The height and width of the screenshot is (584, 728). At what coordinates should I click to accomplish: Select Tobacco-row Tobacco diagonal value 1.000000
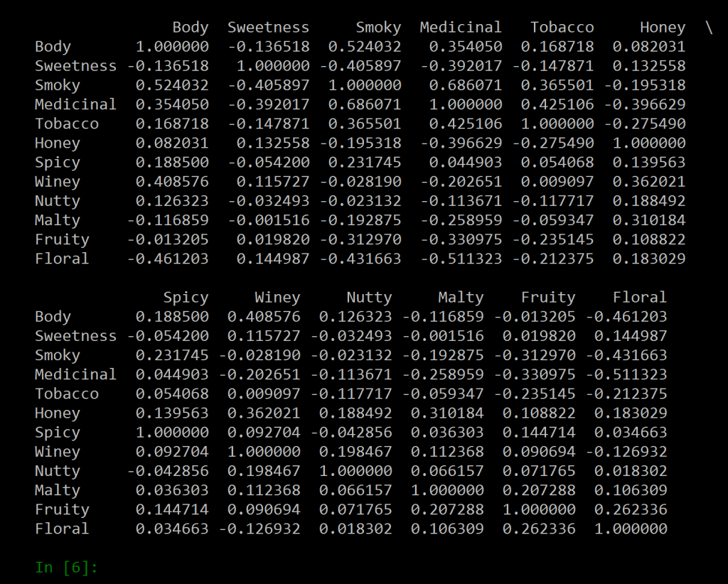(x=557, y=124)
